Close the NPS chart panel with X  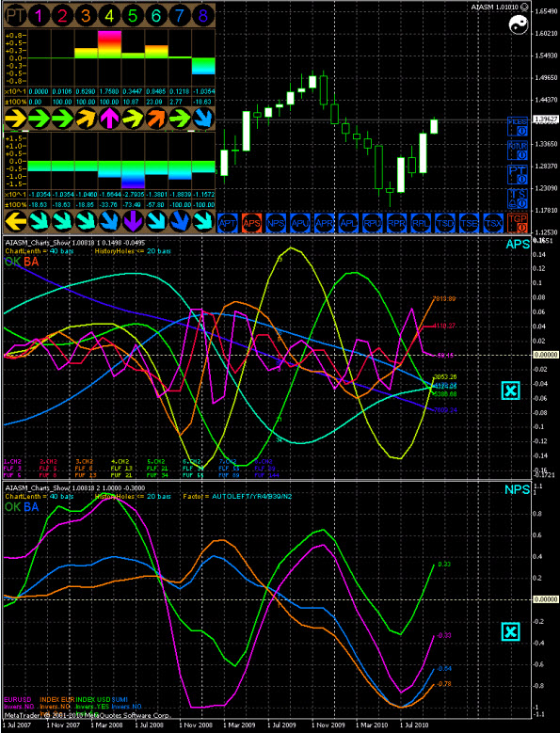(510, 631)
